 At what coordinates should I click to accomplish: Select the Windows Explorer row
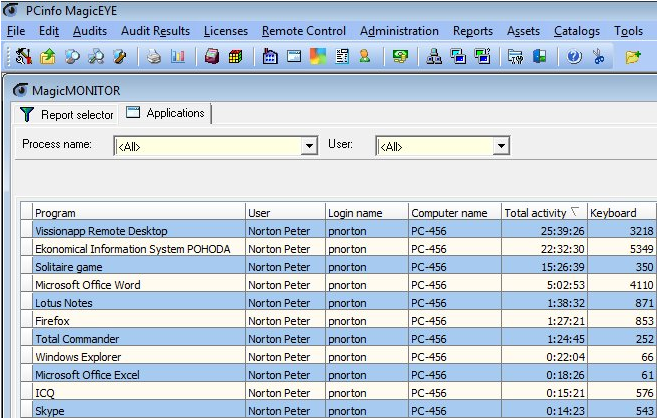(x=338, y=357)
